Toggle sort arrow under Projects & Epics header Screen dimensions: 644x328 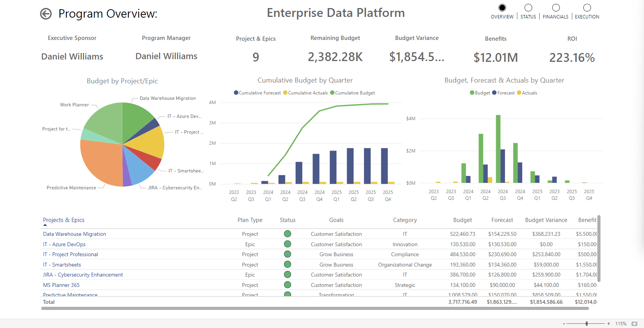(x=45, y=225)
